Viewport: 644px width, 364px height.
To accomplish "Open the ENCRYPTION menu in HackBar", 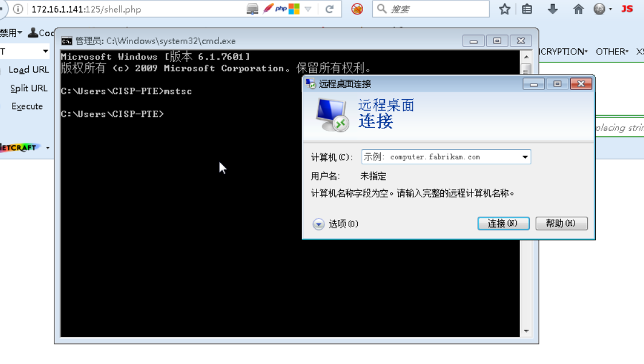I will pyautogui.click(x=563, y=52).
